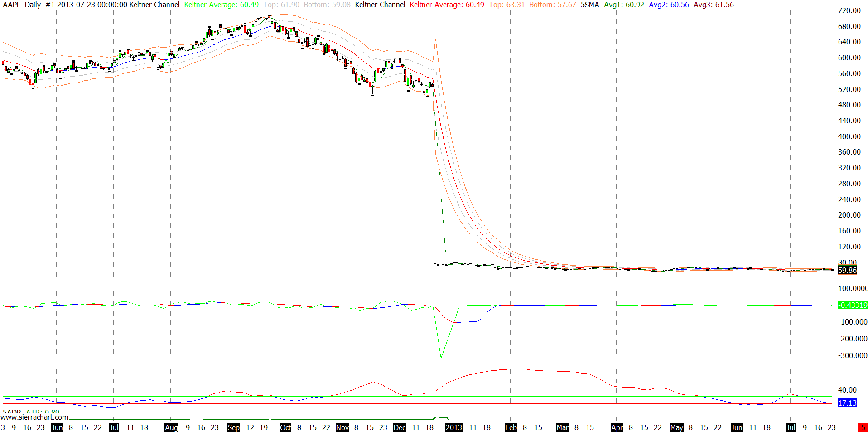Click the 40.00 lower panel scale label

pos(847,390)
